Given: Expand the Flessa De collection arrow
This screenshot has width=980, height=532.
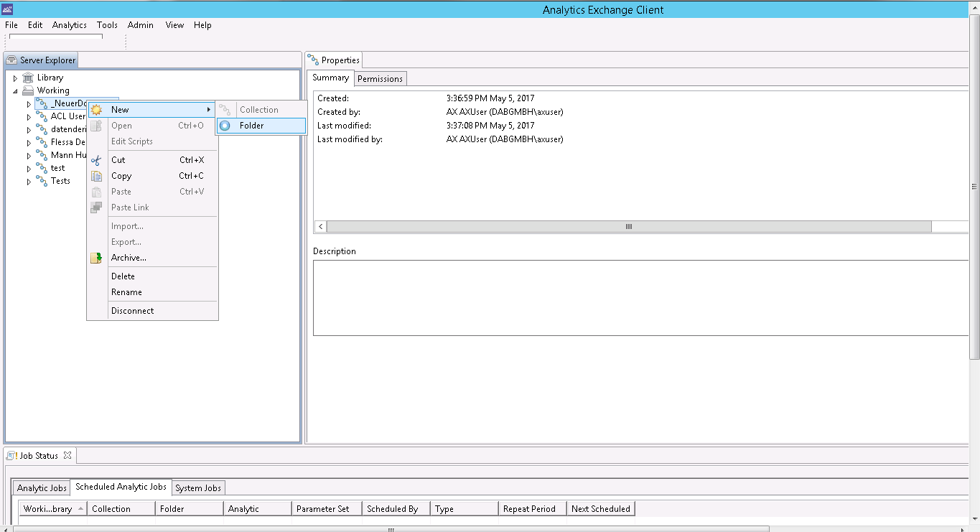Looking at the screenshot, I should tap(29, 143).
